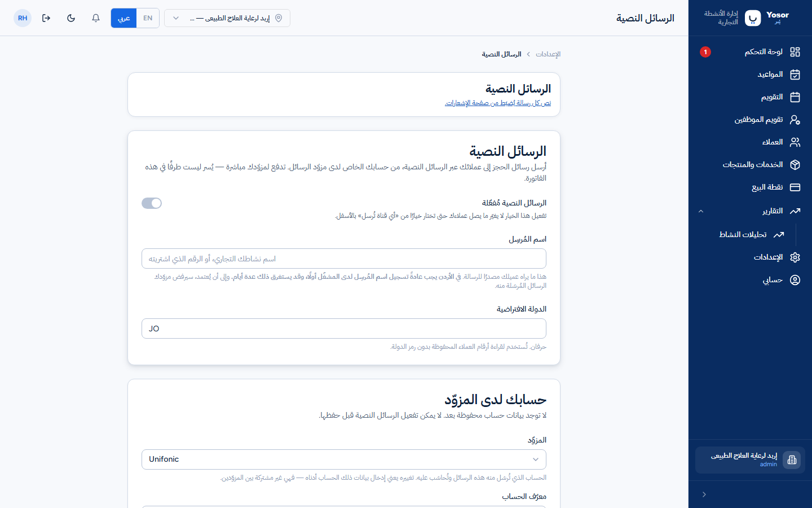The image size is (812, 508).
Task: Click the settings gear icon
Action: click(x=795, y=257)
